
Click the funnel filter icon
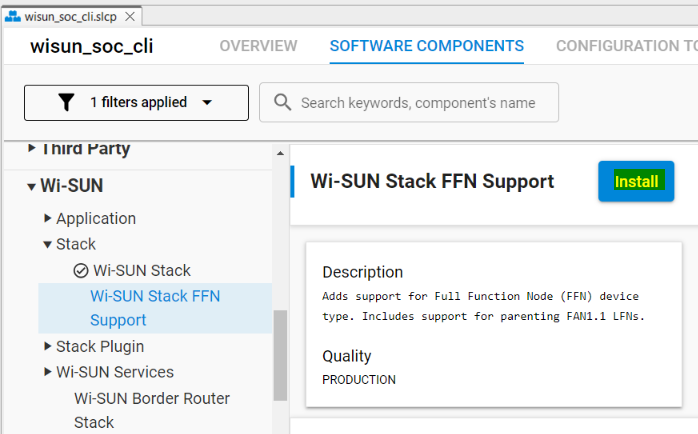coord(66,102)
